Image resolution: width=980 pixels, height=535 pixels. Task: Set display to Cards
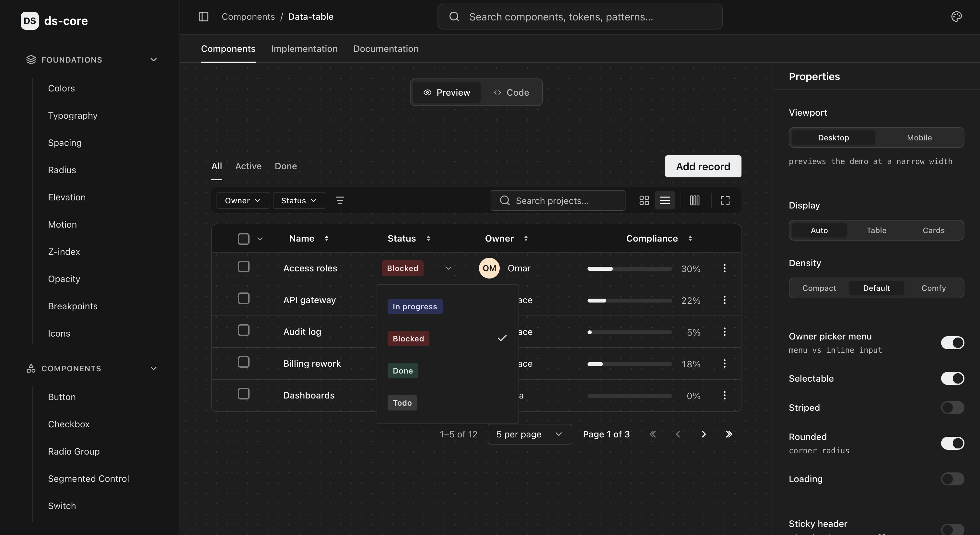tap(934, 230)
